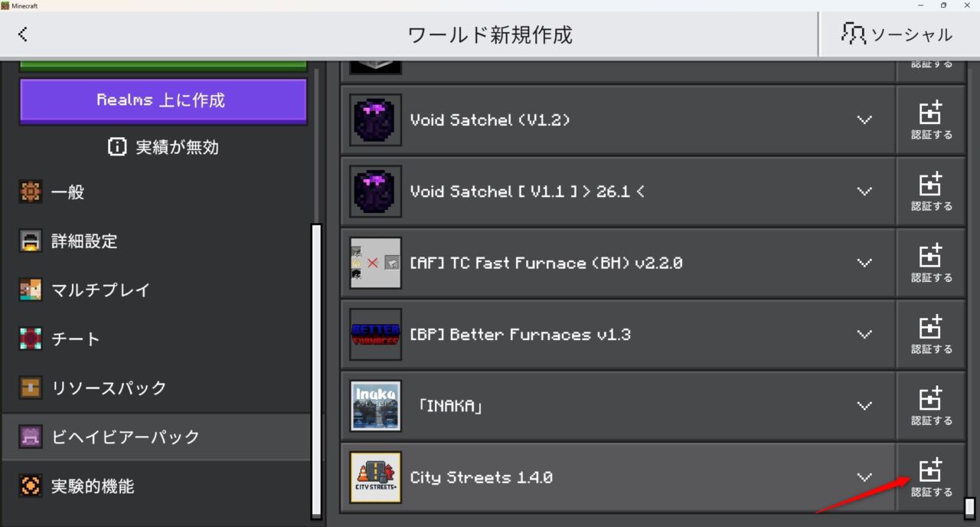This screenshot has width=980, height=527.
Task: Click the TC Fast Furnace thumbnail
Action: point(376,263)
